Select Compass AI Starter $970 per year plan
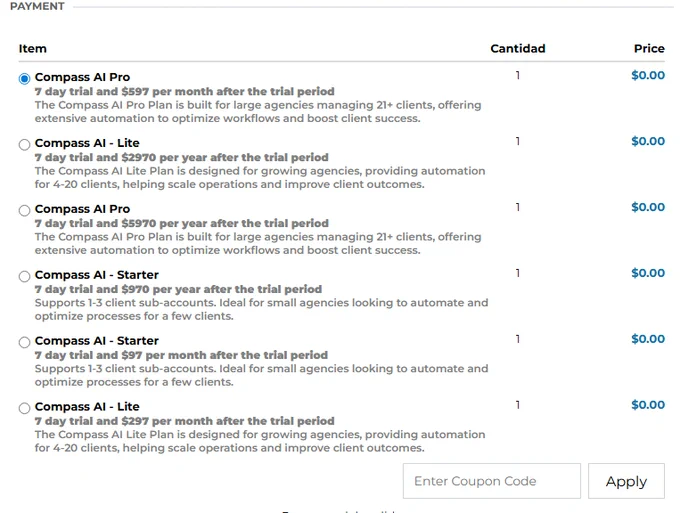Viewport: 680px width, 513px height. pos(24,276)
